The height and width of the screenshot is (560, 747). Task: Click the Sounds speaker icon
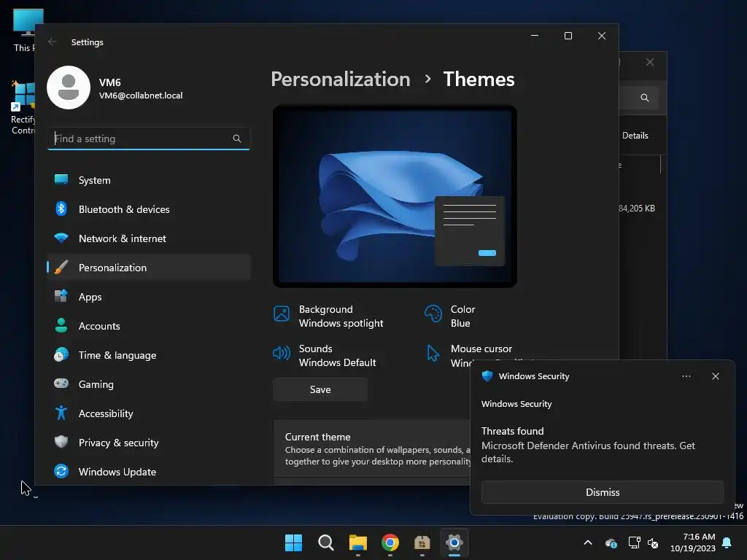click(282, 353)
